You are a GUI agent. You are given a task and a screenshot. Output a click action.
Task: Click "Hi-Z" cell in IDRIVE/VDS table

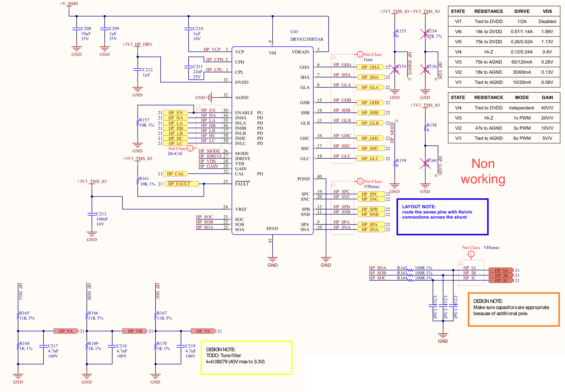click(488, 52)
